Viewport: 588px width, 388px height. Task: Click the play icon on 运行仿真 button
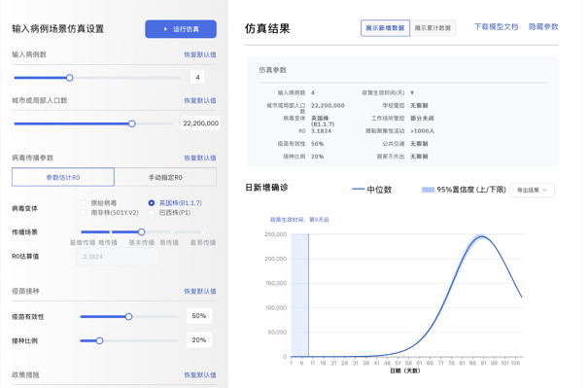[165, 29]
